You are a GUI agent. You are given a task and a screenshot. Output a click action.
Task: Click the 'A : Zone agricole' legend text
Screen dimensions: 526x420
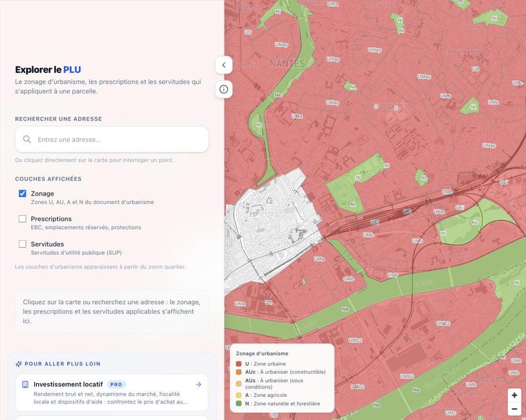click(x=266, y=395)
